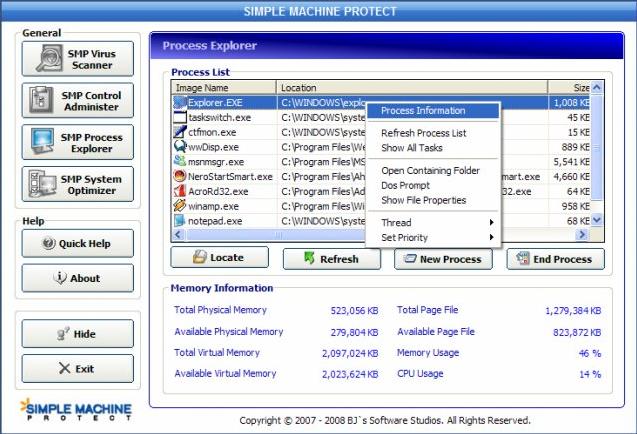
Task: Select the AcroRd32.exe row name
Action: coord(218,191)
